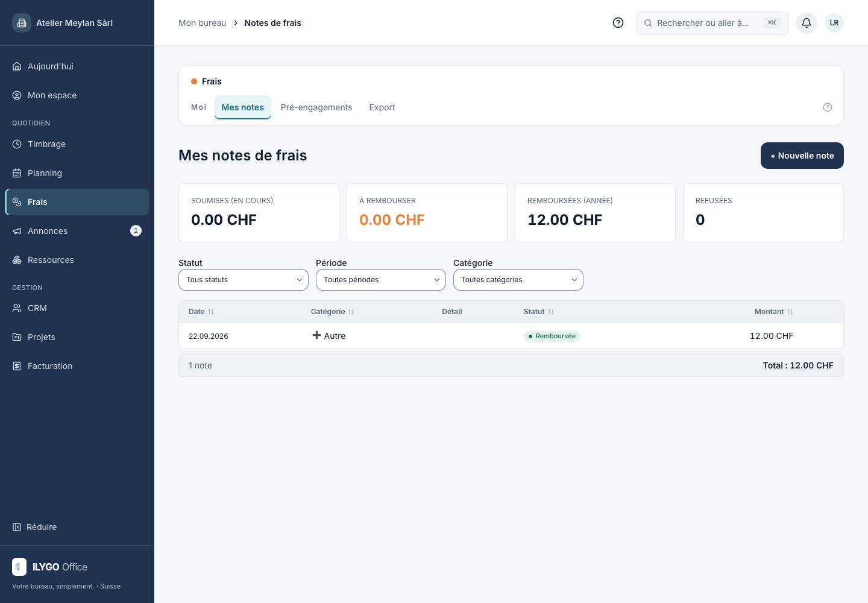The image size is (868, 603).
Task: Expand the Période filter dropdown
Action: tap(381, 280)
